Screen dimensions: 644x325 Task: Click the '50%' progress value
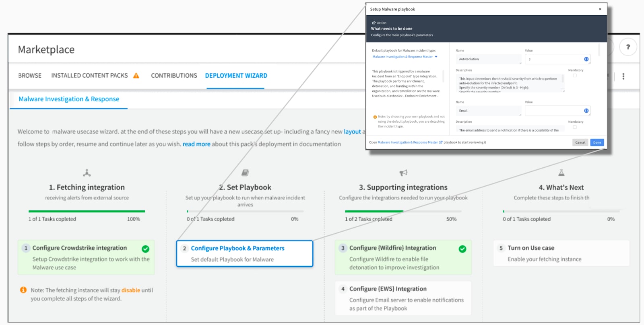pyautogui.click(x=451, y=219)
